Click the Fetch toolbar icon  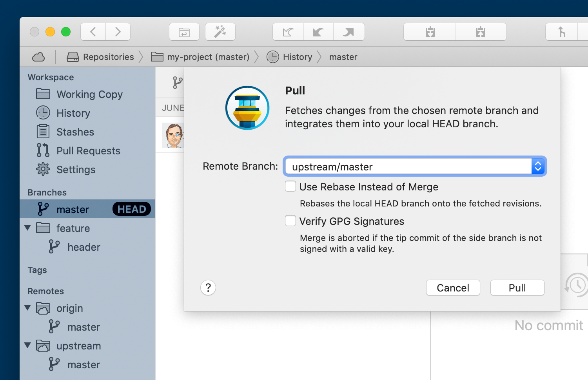288,32
